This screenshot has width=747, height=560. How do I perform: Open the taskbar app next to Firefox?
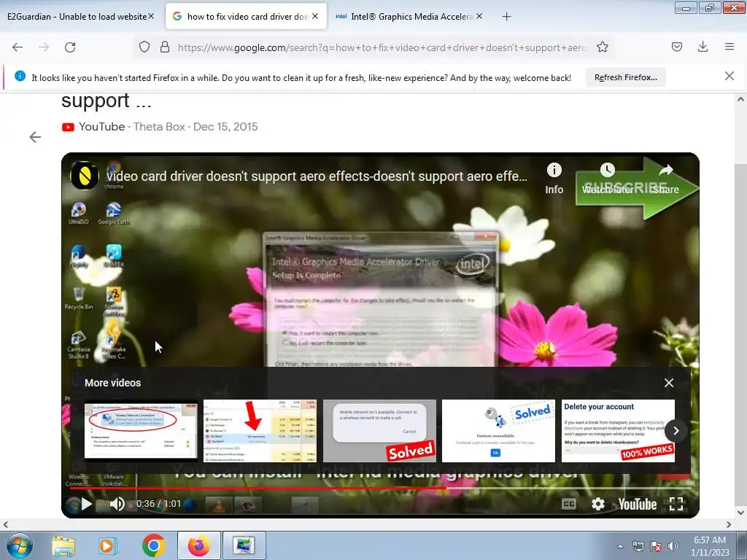click(x=244, y=545)
